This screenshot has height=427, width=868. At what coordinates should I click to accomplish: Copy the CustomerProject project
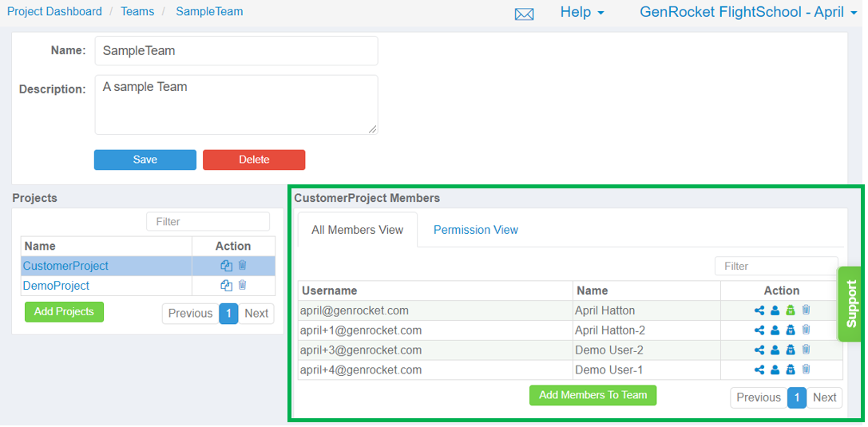pos(227,266)
